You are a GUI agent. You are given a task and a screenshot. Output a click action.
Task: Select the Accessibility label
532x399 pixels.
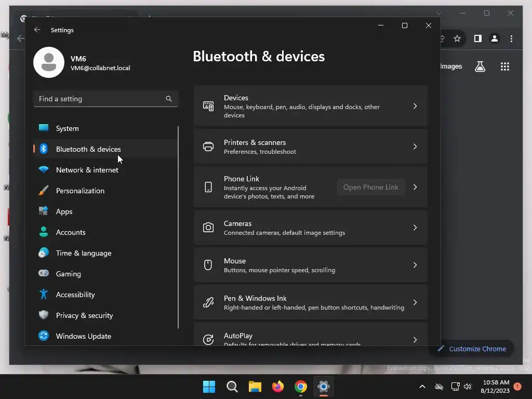click(75, 295)
